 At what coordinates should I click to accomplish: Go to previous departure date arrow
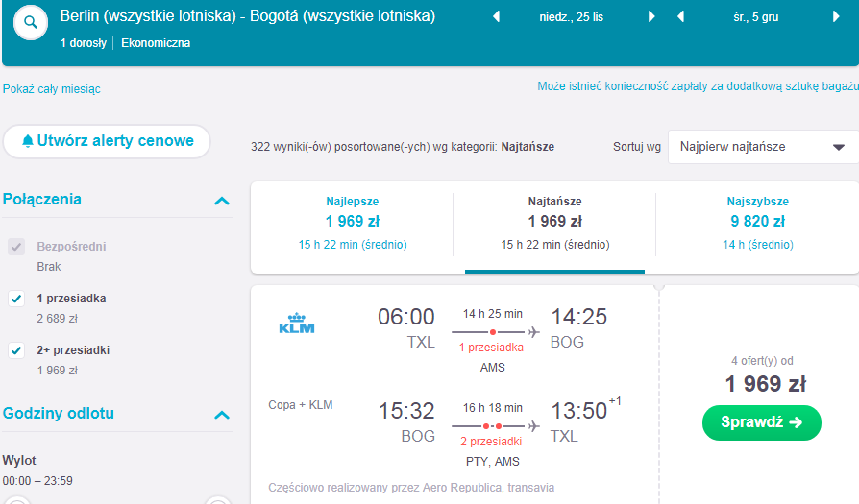pos(497,17)
